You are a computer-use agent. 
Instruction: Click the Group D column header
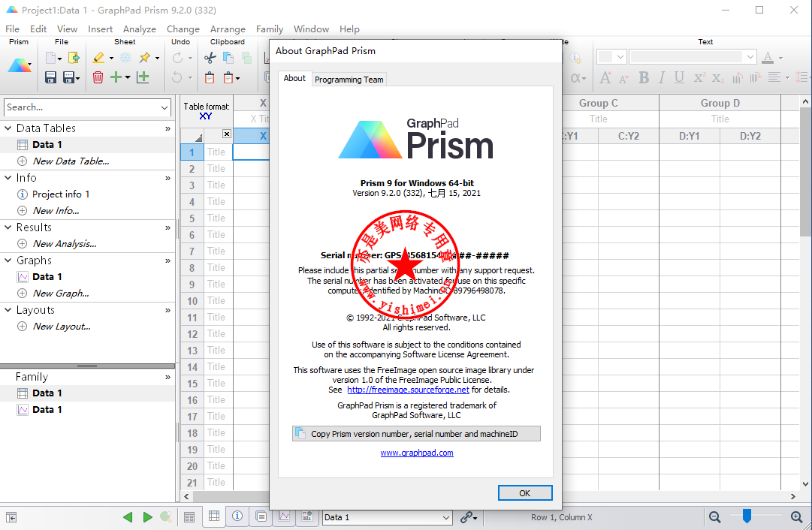720,103
